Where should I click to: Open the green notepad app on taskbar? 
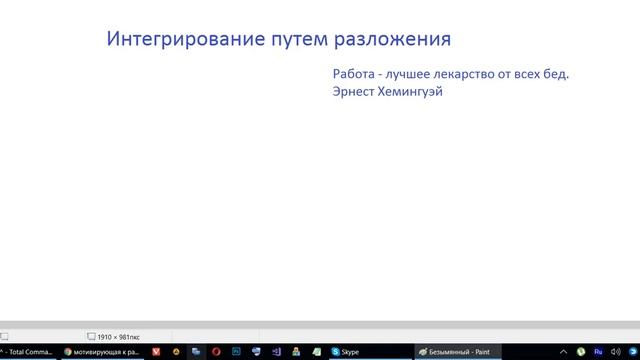tap(316, 352)
